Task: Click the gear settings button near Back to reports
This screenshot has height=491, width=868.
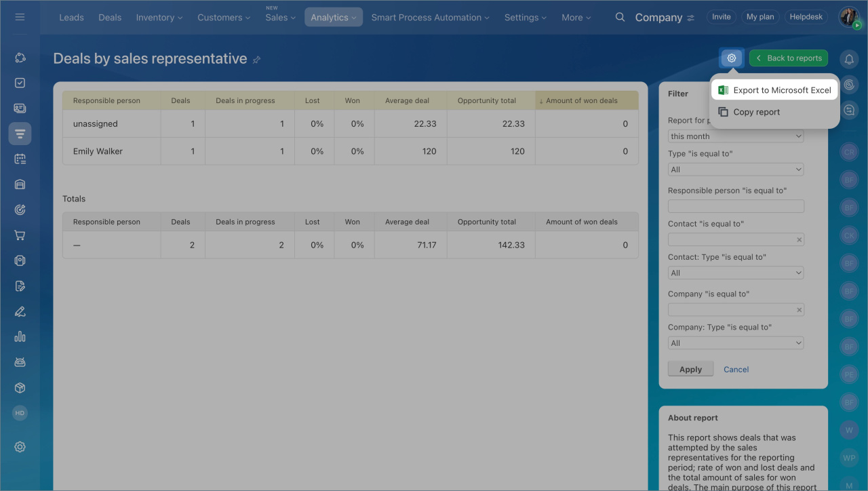Action: pos(731,58)
